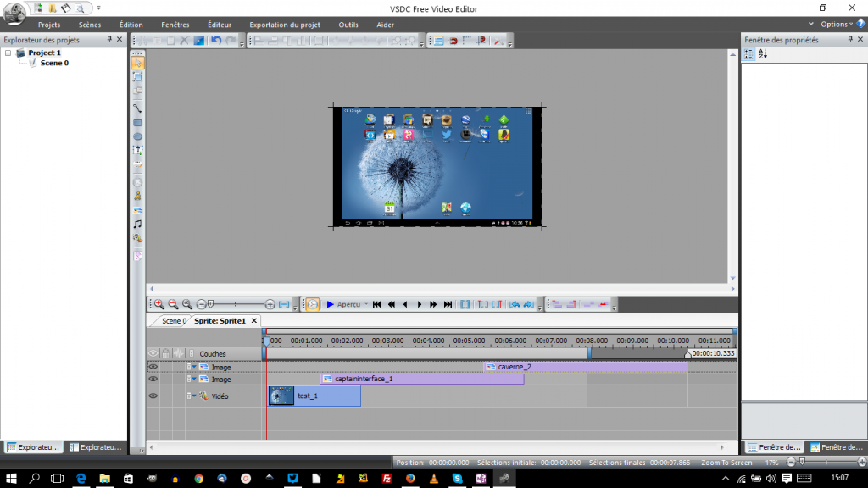Switch to the Scene 0 tab
This screenshot has width=868, height=488.
pos(173,321)
